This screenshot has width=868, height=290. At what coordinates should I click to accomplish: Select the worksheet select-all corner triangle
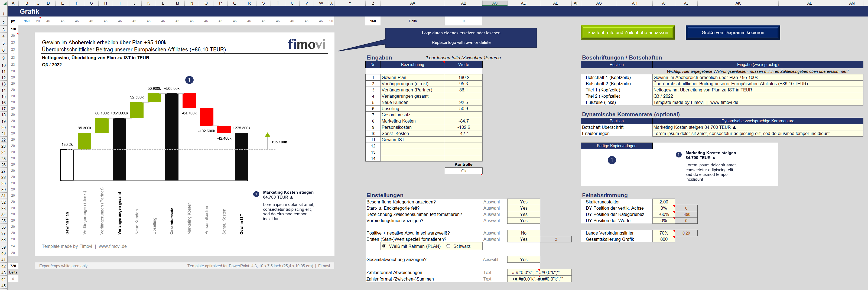point(4,3)
